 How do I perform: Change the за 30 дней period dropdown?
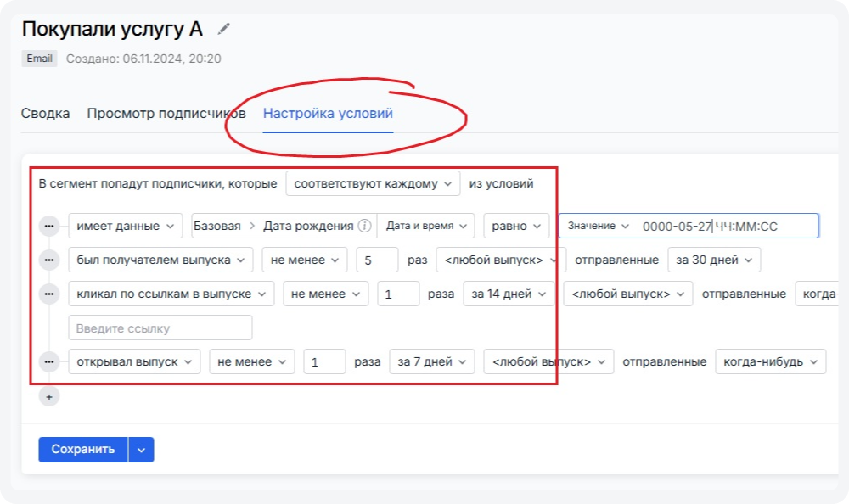pyautogui.click(x=713, y=260)
